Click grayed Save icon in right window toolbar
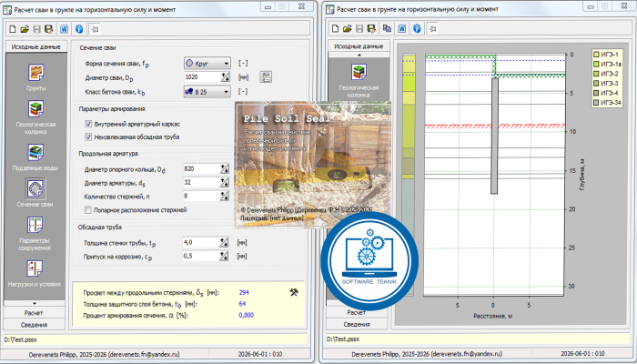 359,28
